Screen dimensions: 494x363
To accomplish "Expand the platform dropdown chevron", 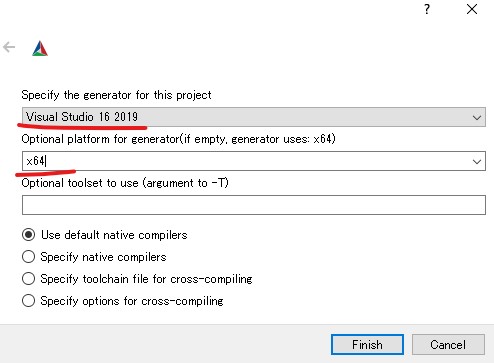I will (x=477, y=161).
